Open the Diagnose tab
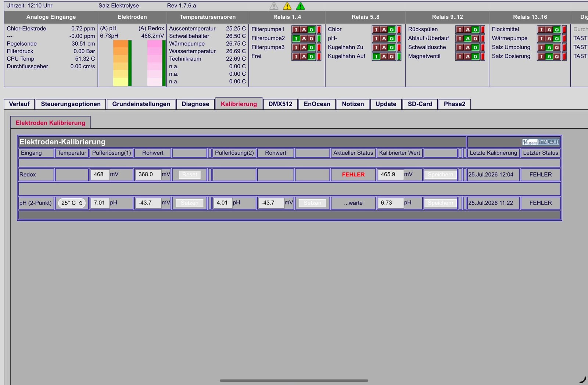 click(x=196, y=104)
